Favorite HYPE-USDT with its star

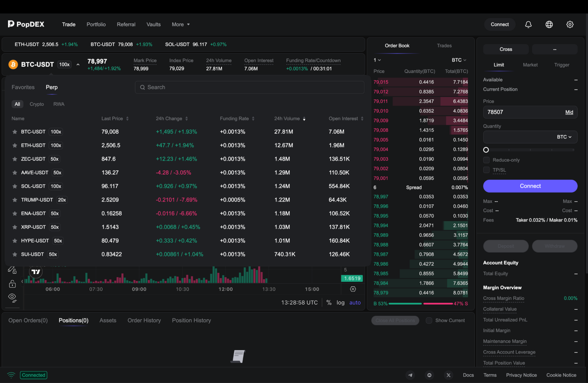(15, 241)
